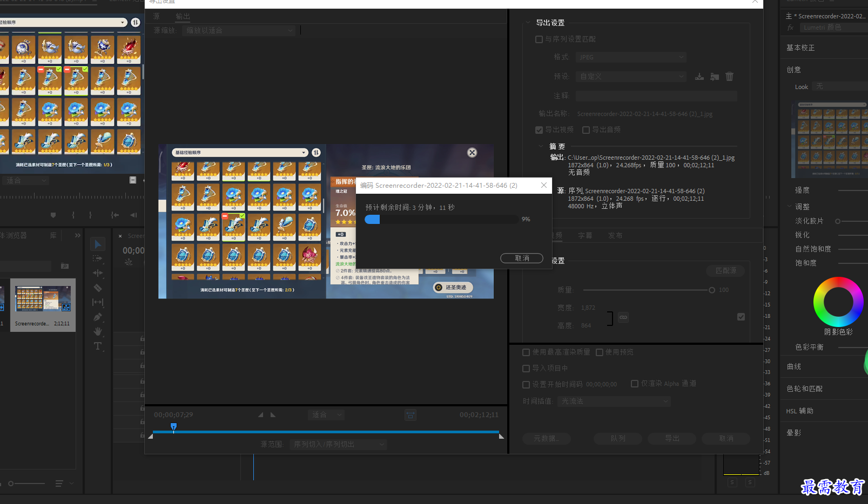Select the Razor tool
Screen dimensions: 868x504
(x=98, y=288)
